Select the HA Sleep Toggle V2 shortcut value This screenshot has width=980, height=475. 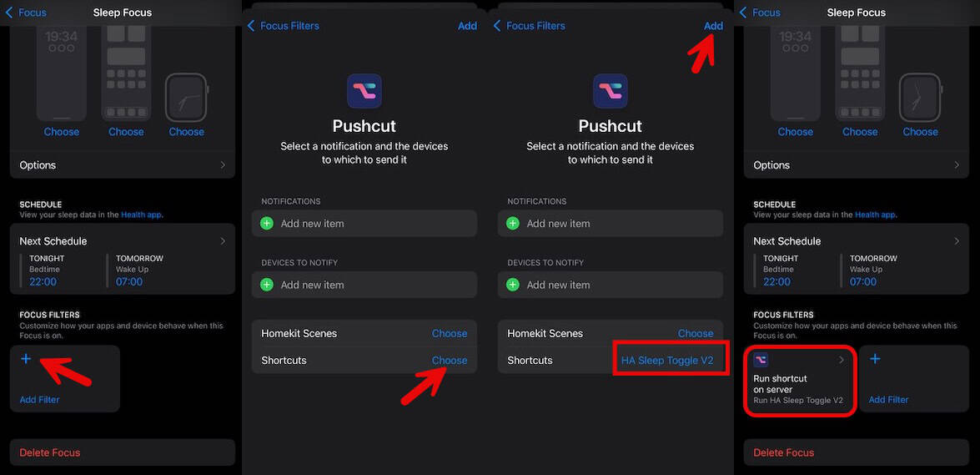coord(667,361)
